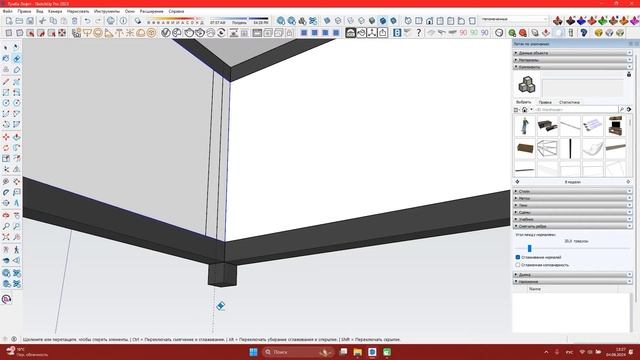The image size is (640, 360).
Task: Activate the Push/Pull tool
Action: pyautogui.click(x=17, y=137)
